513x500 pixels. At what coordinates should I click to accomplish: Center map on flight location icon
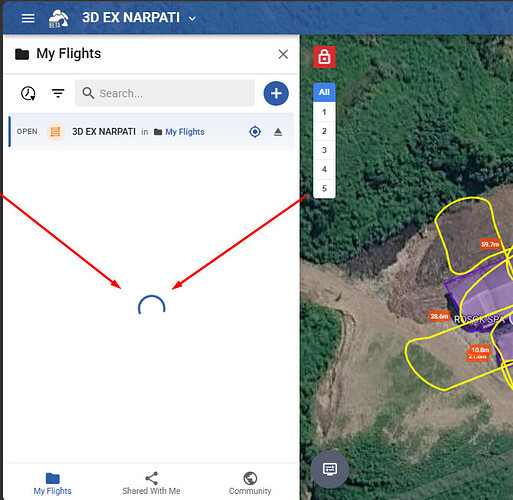point(255,132)
